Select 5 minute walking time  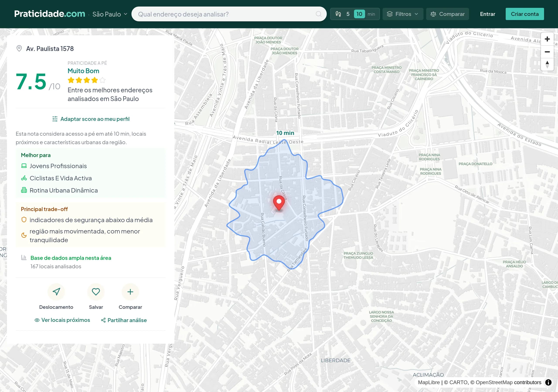[x=348, y=14]
